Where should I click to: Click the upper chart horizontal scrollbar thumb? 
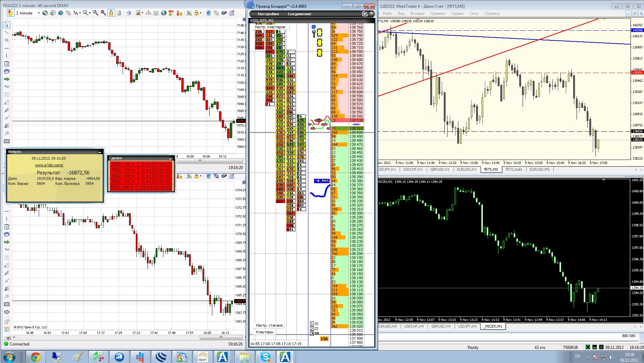[x=200, y=161]
